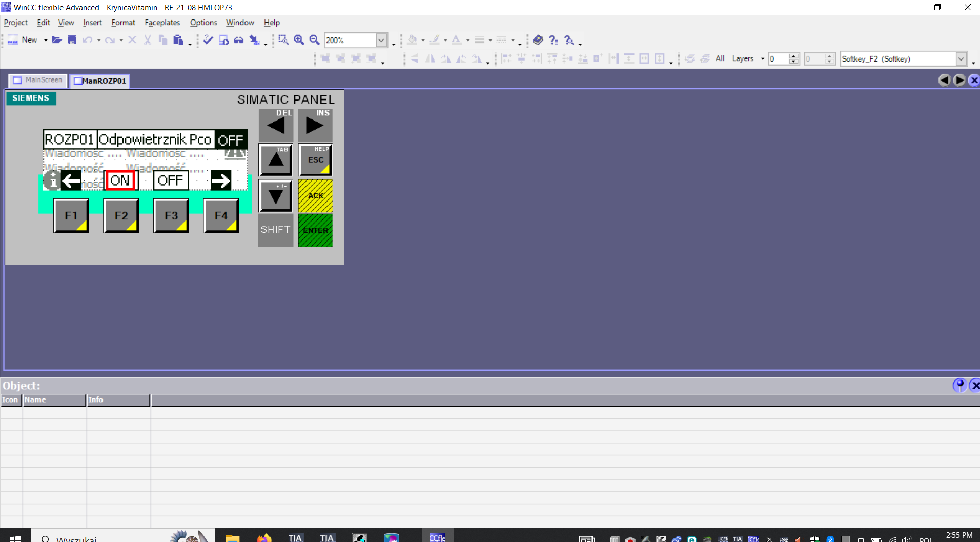
Task: Click the ESC key on SIMATIC panel
Action: [315, 160]
